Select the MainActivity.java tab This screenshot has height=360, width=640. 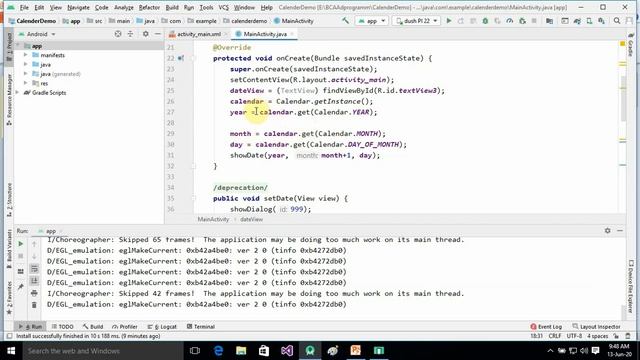(x=264, y=34)
